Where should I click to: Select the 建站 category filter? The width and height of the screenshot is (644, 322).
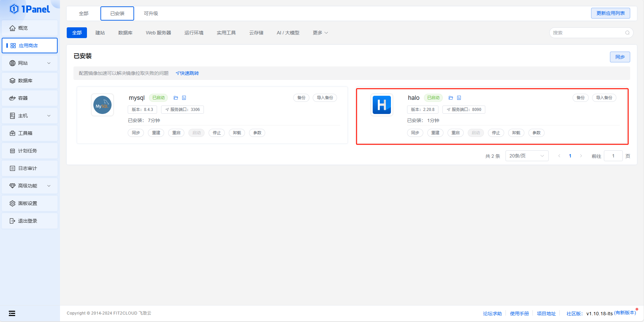click(100, 33)
